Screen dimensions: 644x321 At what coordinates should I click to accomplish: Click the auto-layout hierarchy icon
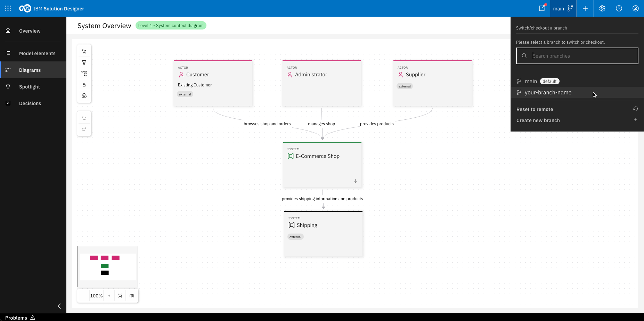pyautogui.click(x=84, y=74)
